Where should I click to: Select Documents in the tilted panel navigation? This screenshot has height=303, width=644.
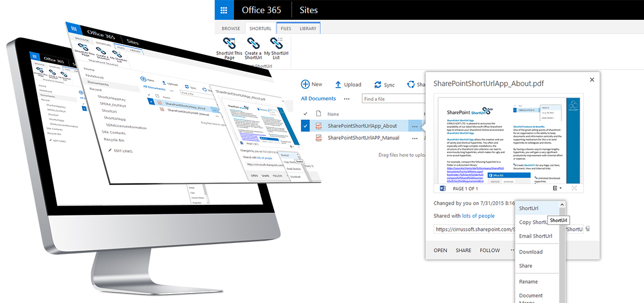pyautogui.click(x=98, y=83)
